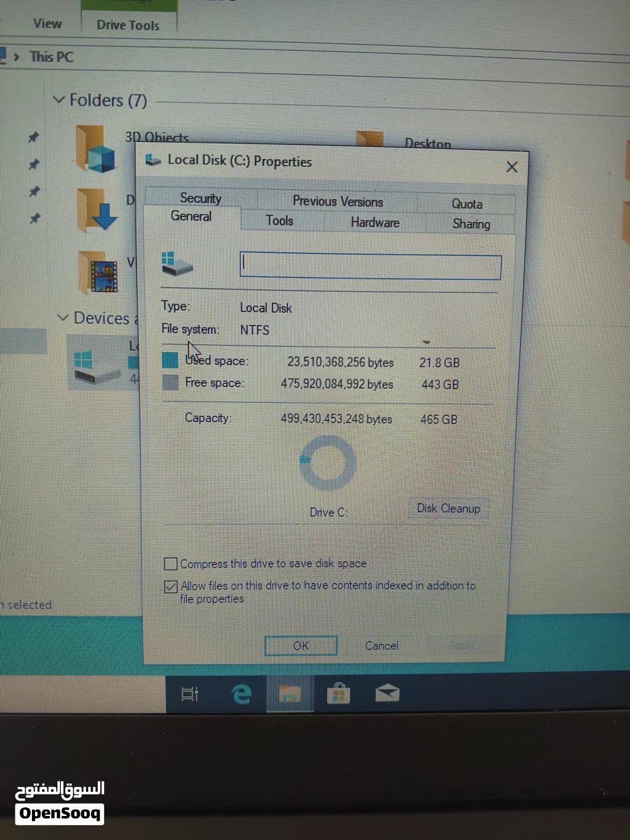Collapse the Folders (7) section

click(x=59, y=100)
